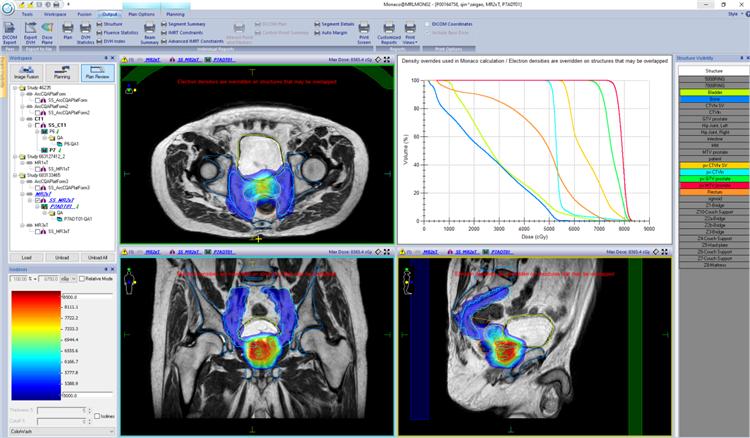Click orientation figure in coronal view

tap(129, 281)
